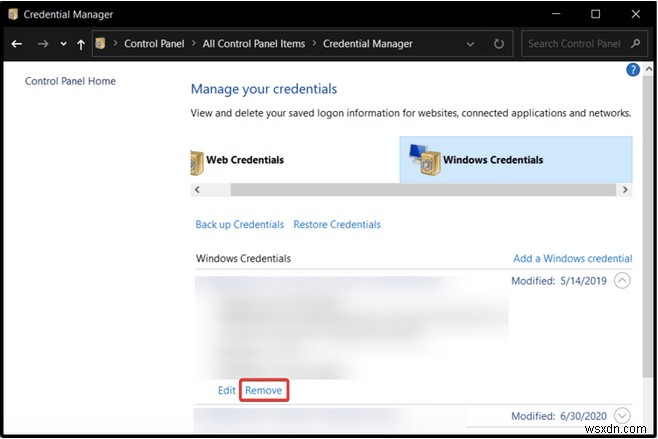Click the Modified: 6/30/2020 text
Viewport: 658px width, 439px height.
point(559,416)
